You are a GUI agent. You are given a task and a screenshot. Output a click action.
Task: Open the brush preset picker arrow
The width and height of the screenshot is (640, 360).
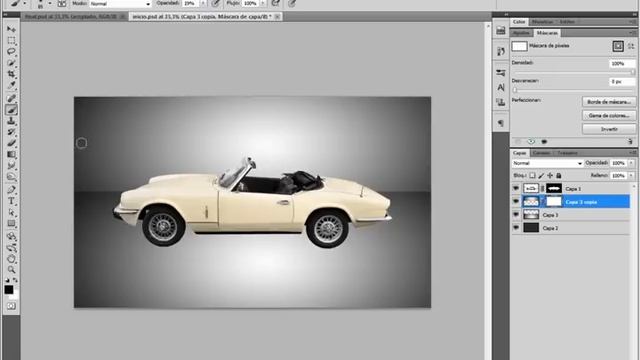click(x=50, y=3)
